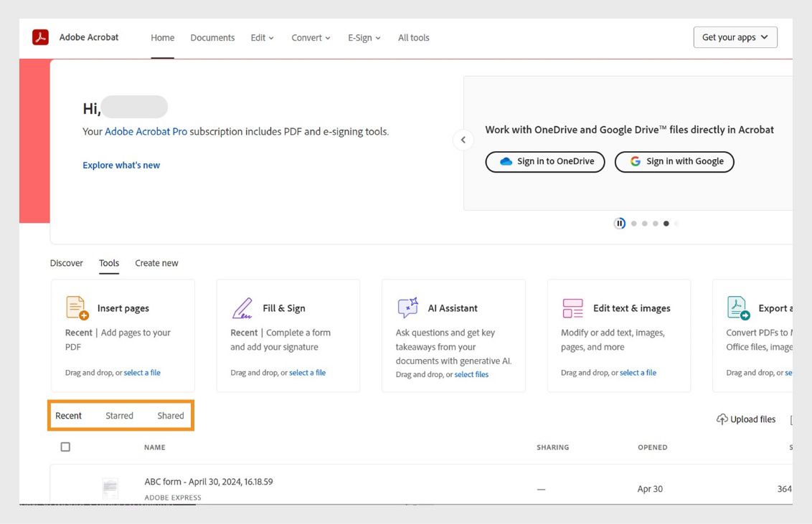
Task: Select the fourth carousel indicator dot
Action: tap(666, 223)
